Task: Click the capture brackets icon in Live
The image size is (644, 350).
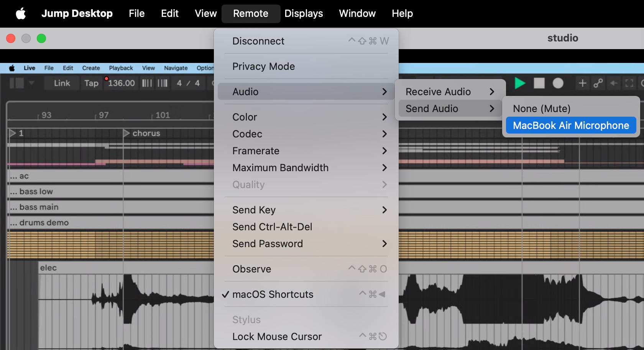Action: [629, 83]
